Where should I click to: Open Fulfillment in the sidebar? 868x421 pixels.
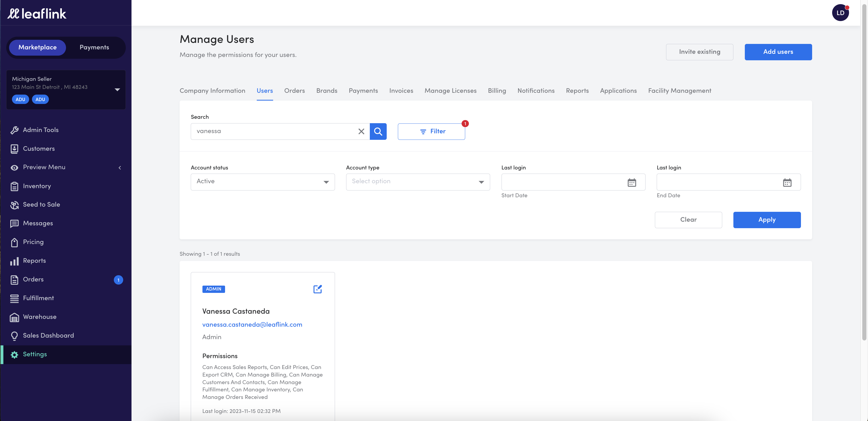tap(66, 298)
